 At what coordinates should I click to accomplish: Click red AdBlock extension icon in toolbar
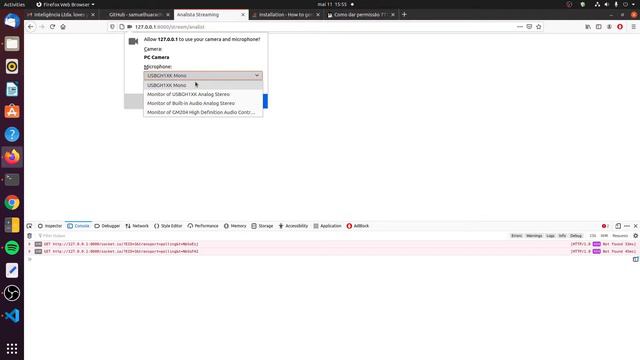[620, 27]
